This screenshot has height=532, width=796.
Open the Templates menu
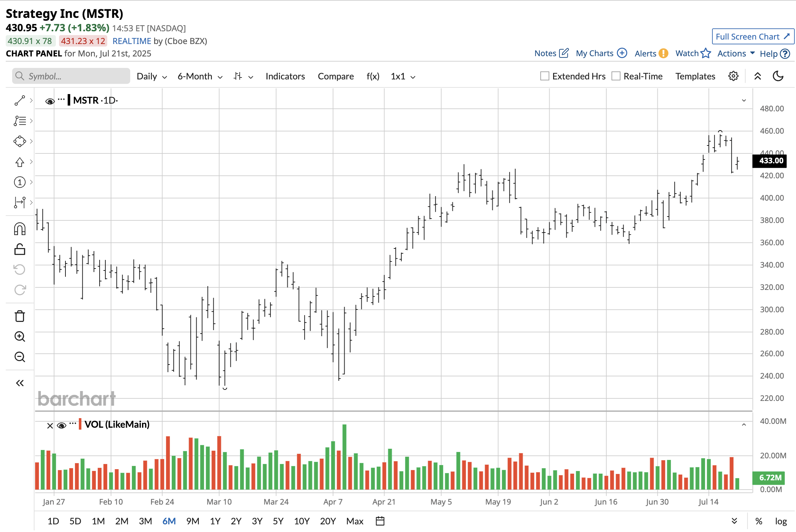pos(695,76)
